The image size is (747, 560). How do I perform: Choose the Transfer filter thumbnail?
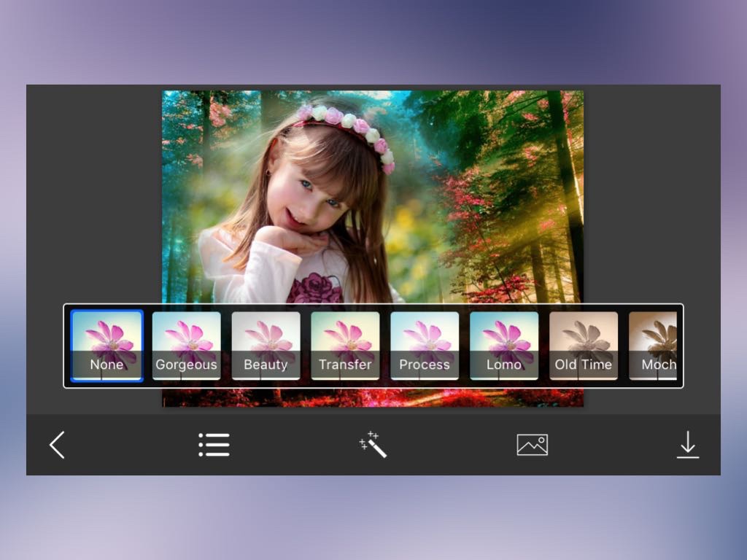[x=345, y=346]
